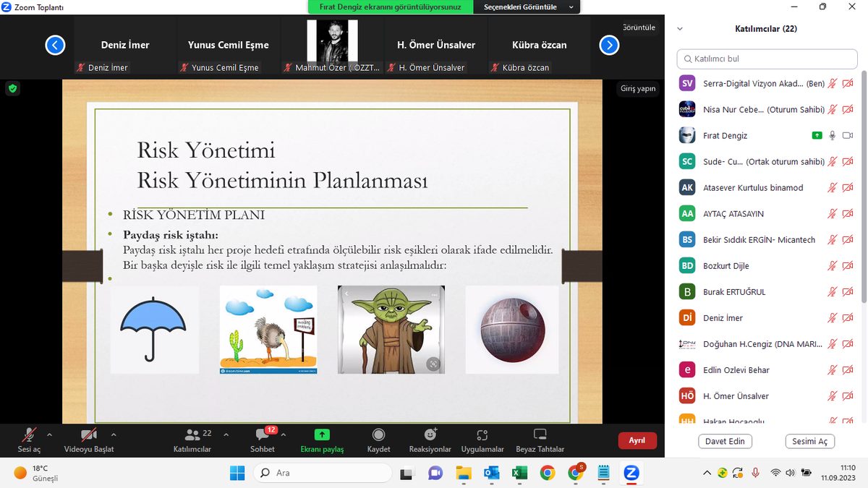Click muted mic icon for Sude- Cu co-host
Screen dimensions: 868x488
pos(833,162)
